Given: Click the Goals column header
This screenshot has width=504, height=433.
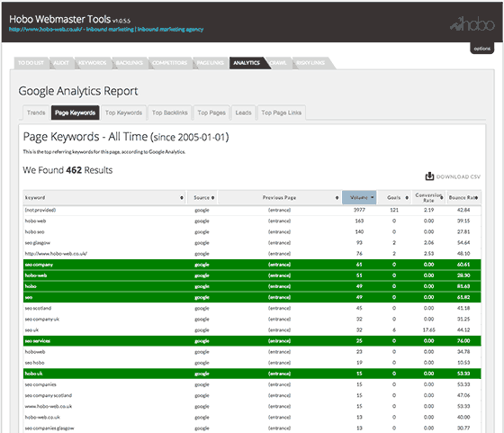Looking at the screenshot, I should [x=394, y=197].
